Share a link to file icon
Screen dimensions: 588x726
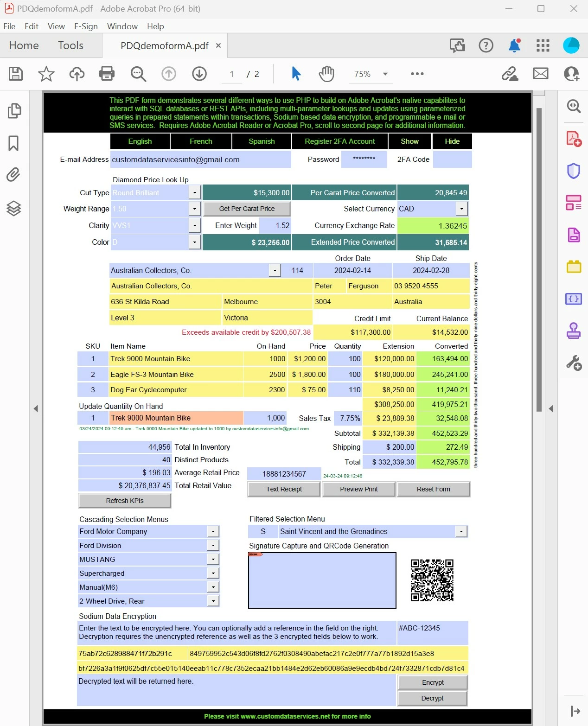(510, 74)
